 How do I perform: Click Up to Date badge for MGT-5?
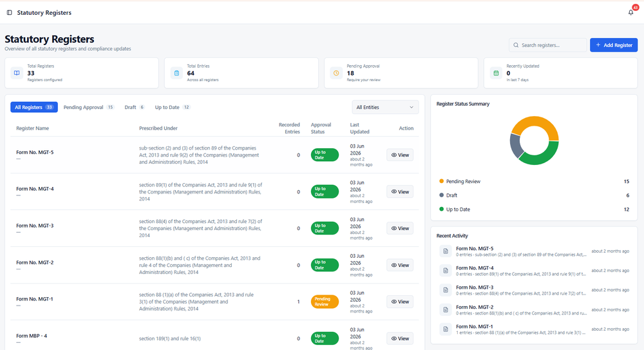[325, 155]
